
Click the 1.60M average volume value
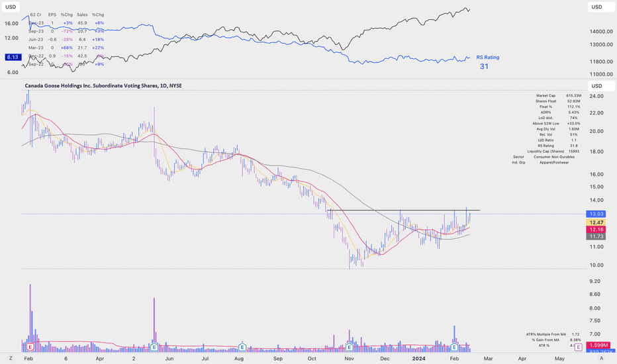574,129
